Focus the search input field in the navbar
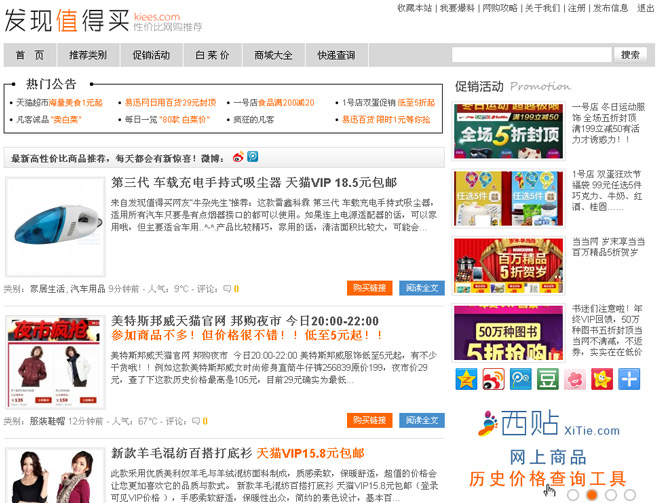Screen dimensions: 660x503 point(530,55)
